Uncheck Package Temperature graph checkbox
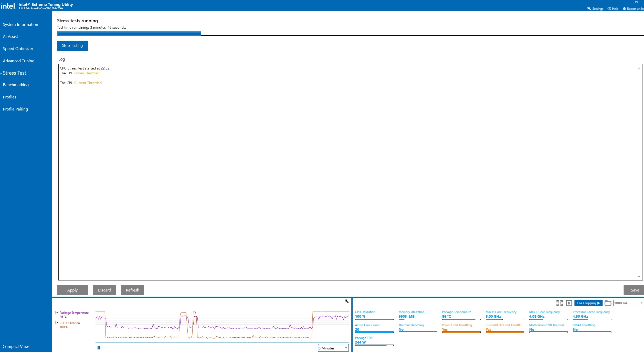The width and height of the screenshot is (644, 352). pos(57,313)
